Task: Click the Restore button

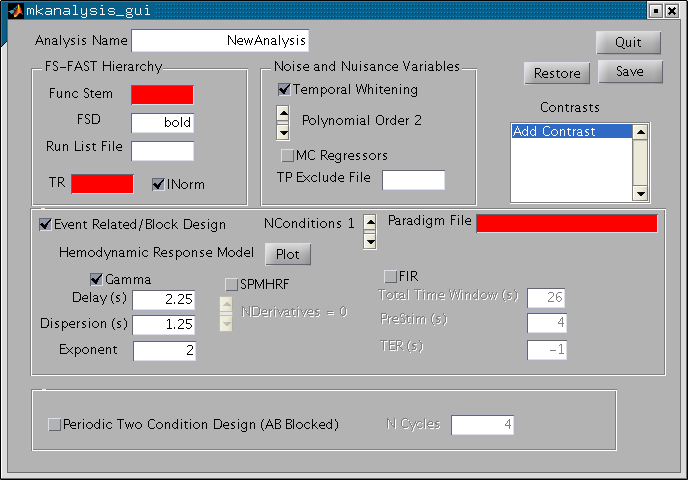Action: pos(557,74)
